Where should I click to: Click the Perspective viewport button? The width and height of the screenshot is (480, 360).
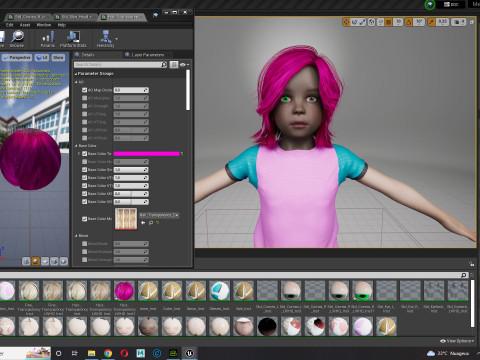point(17,58)
